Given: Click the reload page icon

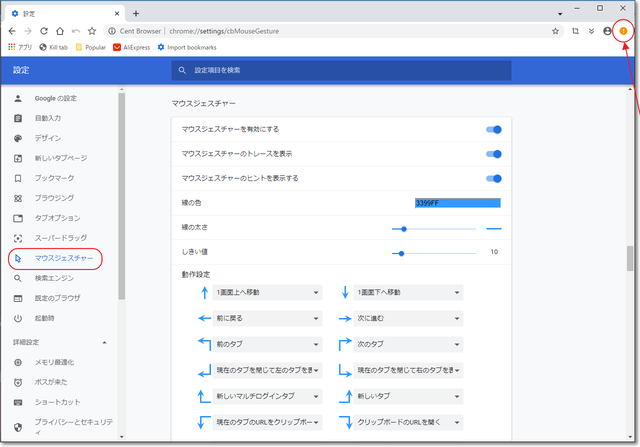Looking at the screenshot, I should tap(43, 31).
